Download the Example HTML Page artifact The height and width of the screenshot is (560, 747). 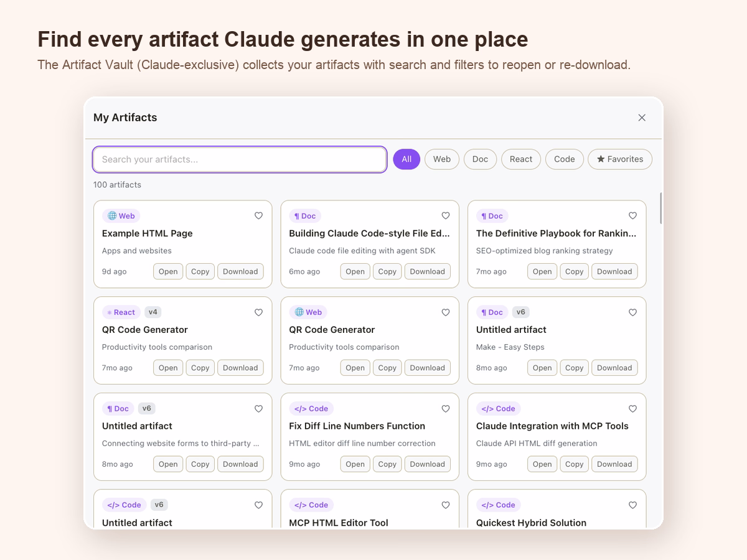click(240, 271)
